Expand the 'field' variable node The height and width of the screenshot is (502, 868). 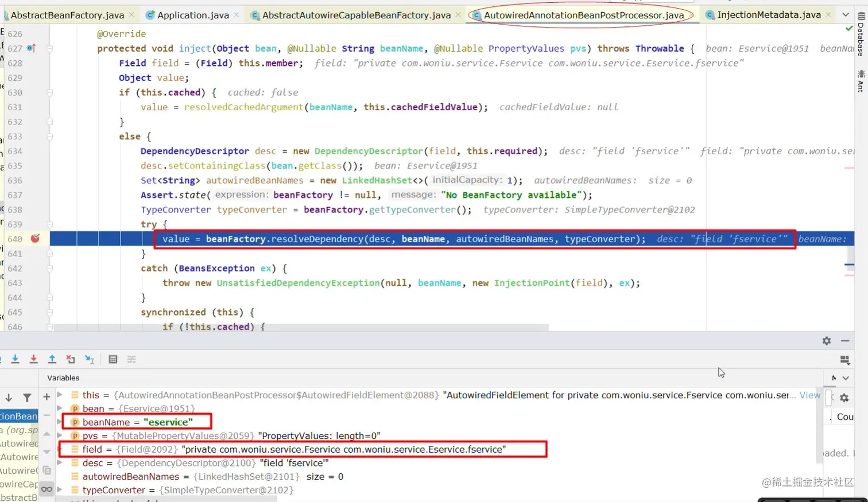(x=60, y=449)
